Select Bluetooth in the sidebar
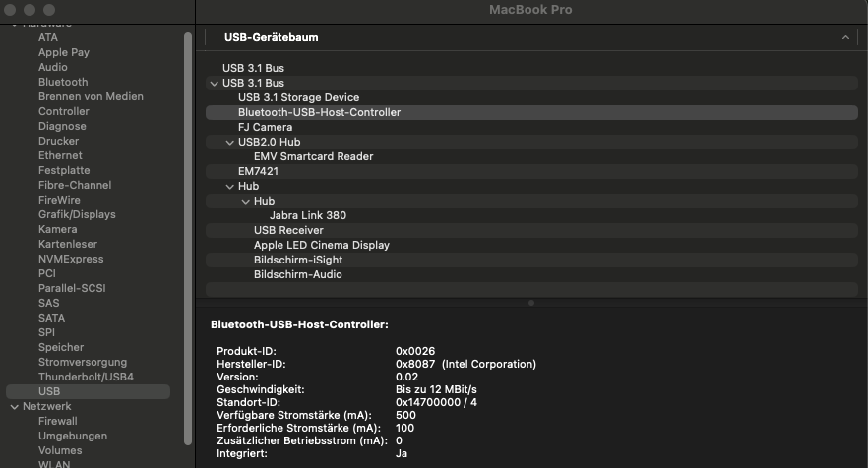868x468 pixels. [63, 82]
